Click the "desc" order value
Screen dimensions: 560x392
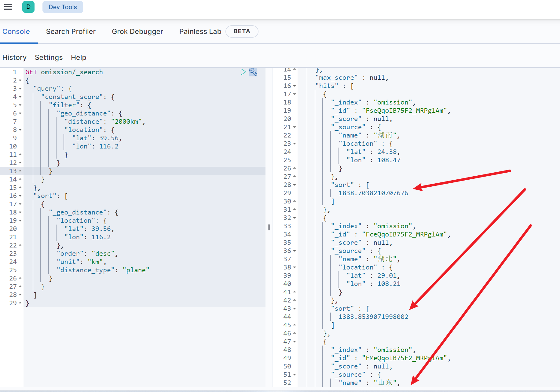[x=103, y=254]
